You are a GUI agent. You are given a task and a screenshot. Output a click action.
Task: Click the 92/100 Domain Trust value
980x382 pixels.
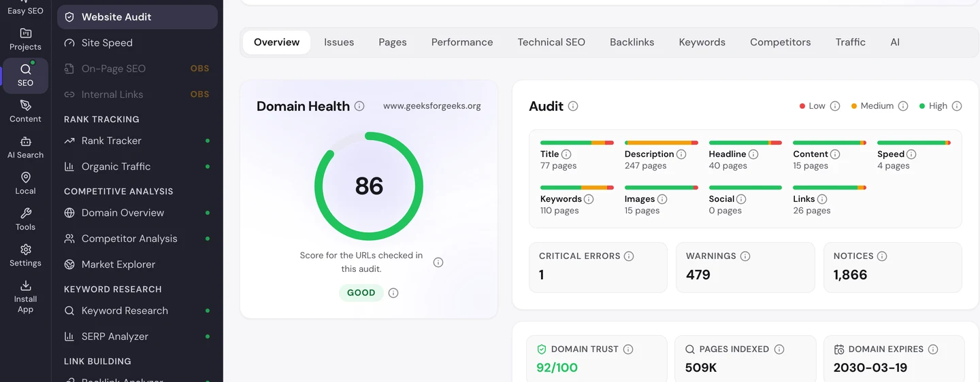pos(557,368)
